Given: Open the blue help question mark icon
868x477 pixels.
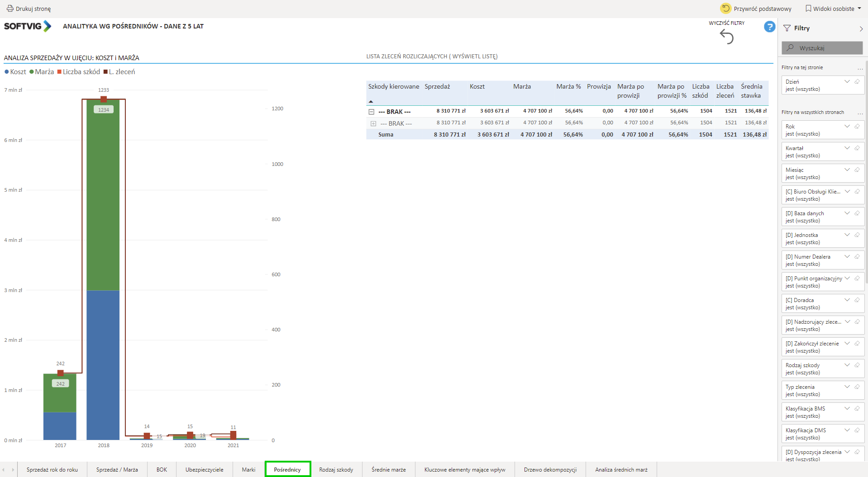Looking at the screenshot, I should tap(769, 27).
